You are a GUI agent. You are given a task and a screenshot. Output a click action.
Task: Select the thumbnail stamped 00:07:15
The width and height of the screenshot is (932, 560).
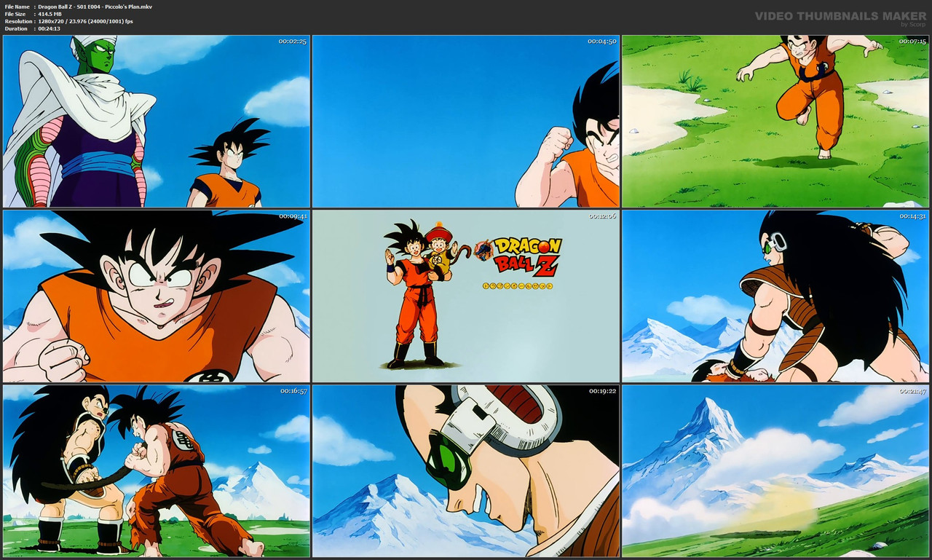[x=775, y=121]
